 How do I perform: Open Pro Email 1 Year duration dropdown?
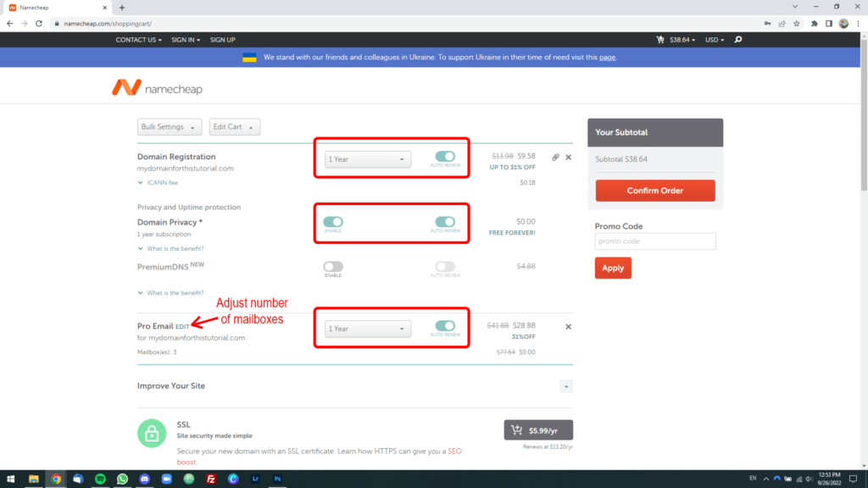368,329
